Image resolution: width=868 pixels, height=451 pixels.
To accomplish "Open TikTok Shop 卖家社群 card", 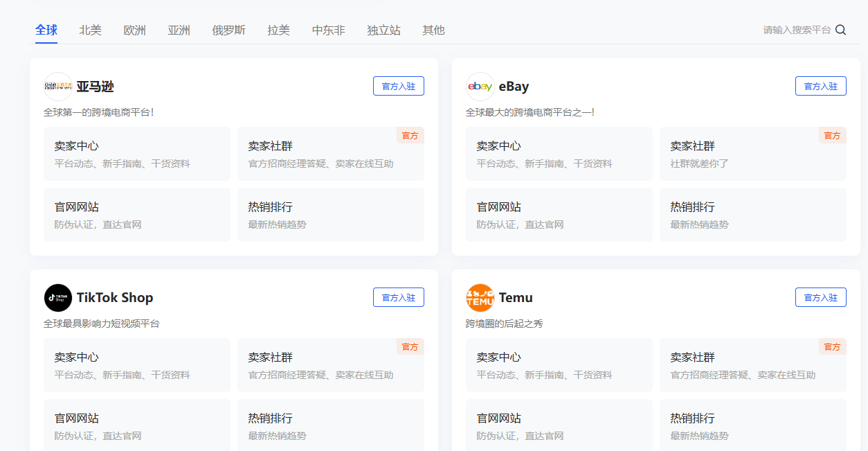I will point(330,365).
